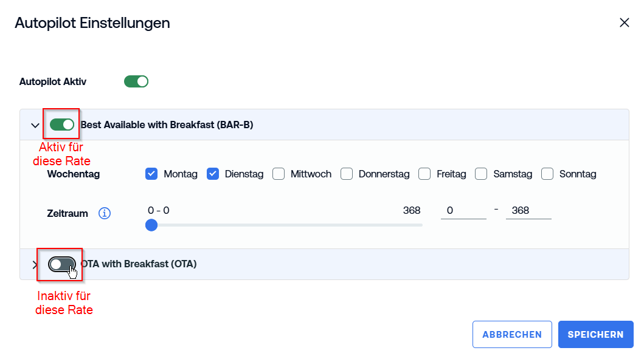
Task: Toggle the Autopilot Aktiv switch
Action: pyautogui.click(x=136, y=81)
